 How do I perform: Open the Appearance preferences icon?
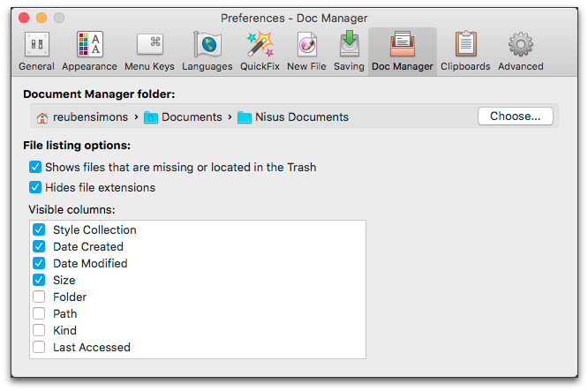point(90,45)
